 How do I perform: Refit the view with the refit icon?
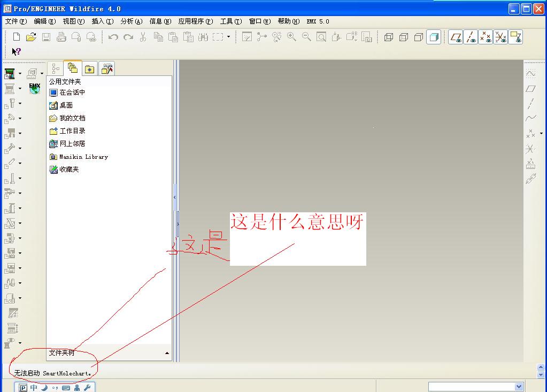pyautogui.click(x=321, y=37)
